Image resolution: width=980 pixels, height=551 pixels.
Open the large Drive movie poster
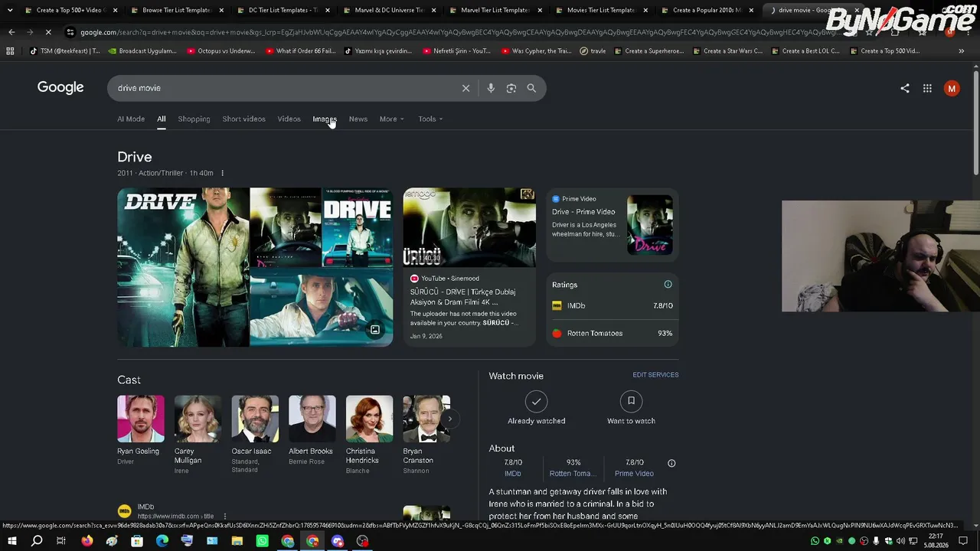tap(183, 267)
